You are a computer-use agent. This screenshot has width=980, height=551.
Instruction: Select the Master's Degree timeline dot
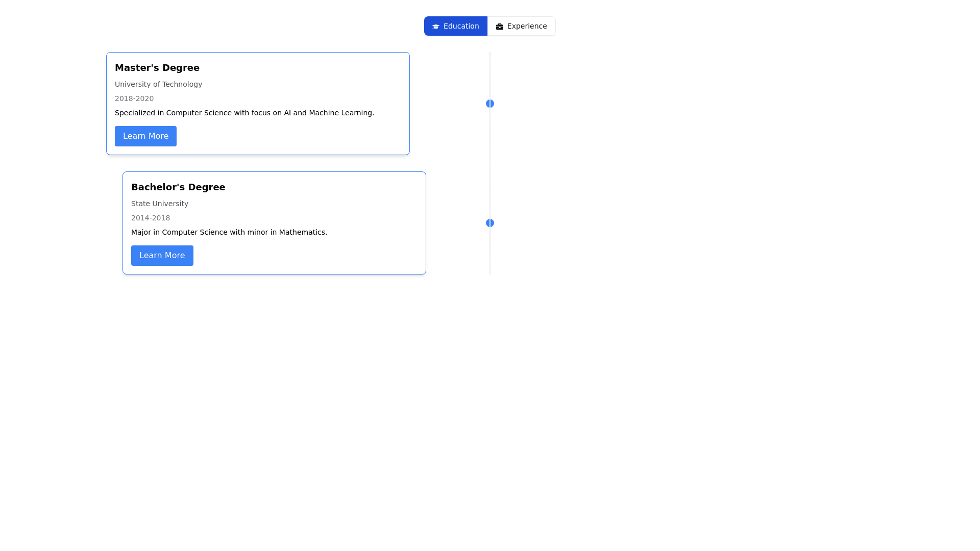coord(489,104)
